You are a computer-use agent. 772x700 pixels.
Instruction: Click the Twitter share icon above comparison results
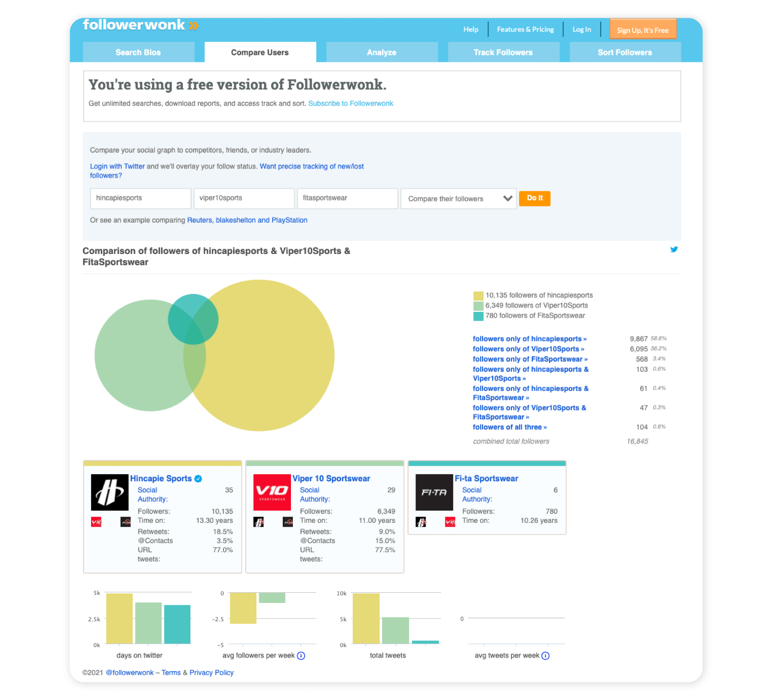pos(674,250)
